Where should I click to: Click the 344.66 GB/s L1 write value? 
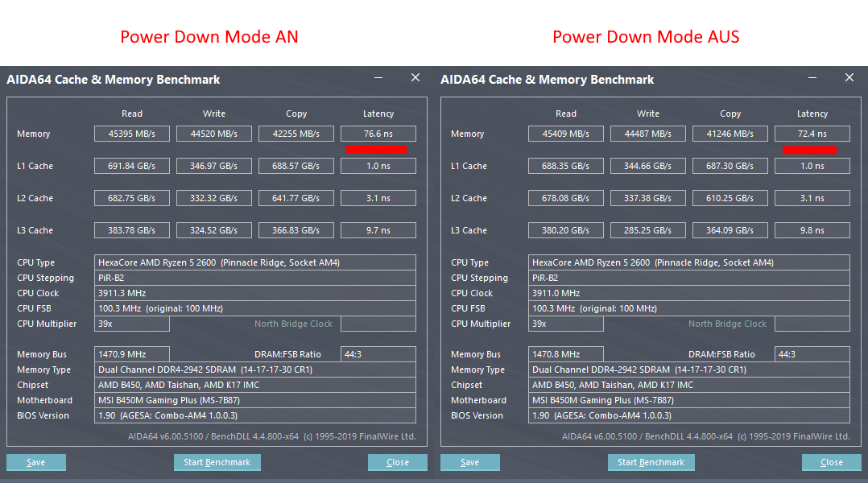click(x=647, y=166)
